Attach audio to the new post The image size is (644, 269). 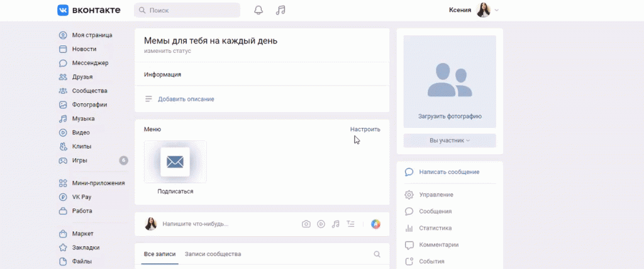point(336,224)
